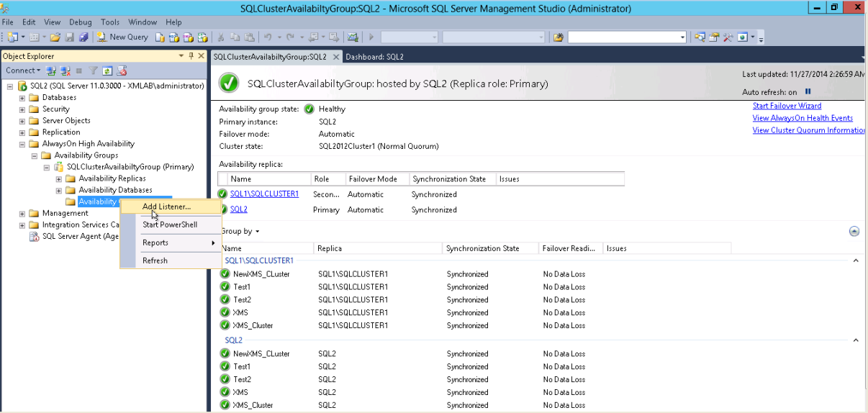Click Refresh icon in Object Explorer toolbar
This screenshot has height=413, width=868.
pyautogui.click(x=107, y=71)
